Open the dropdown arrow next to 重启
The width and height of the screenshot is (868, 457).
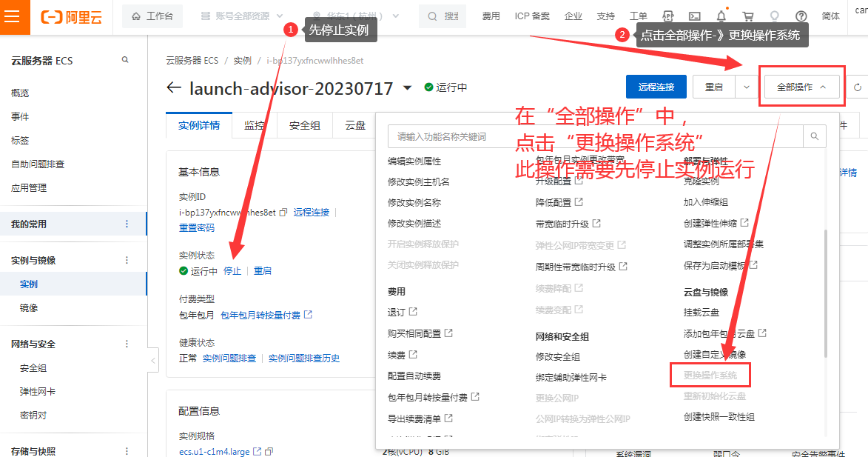coord(746,87)
